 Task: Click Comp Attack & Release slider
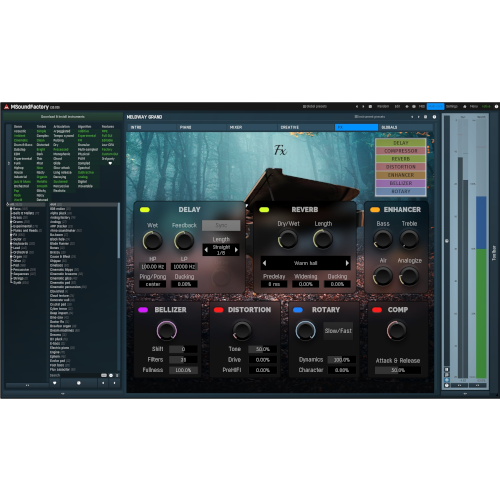[x=398, y=370]
